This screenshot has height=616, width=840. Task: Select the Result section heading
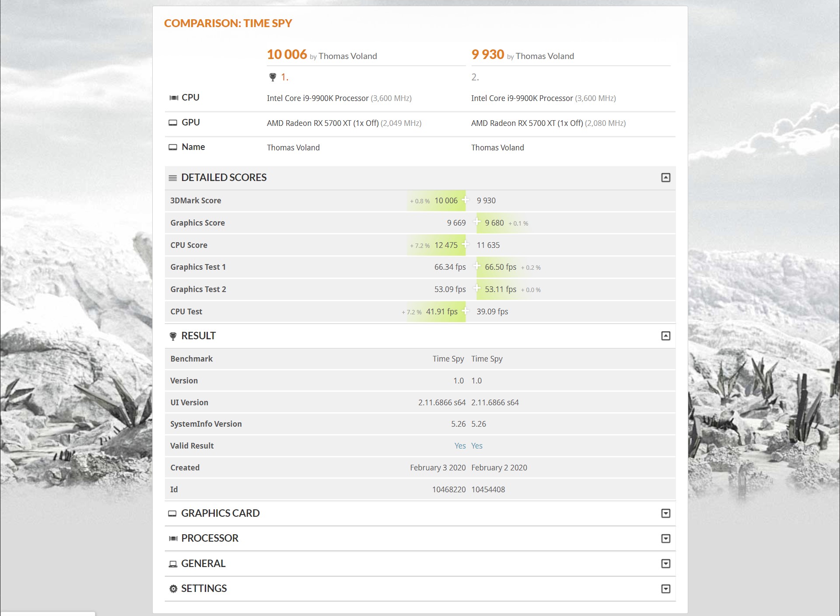(199, 336)
